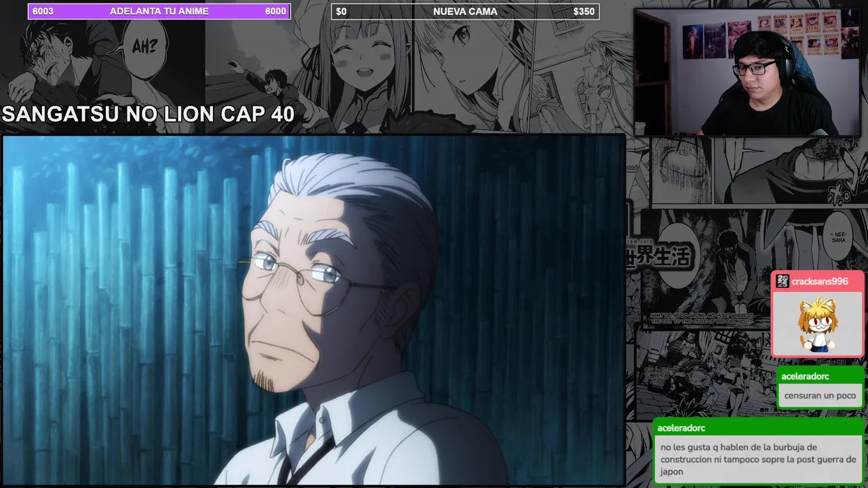868x488 pixels.
Task: Click the cracksans996 username in chat
Action: click(819, 281)
